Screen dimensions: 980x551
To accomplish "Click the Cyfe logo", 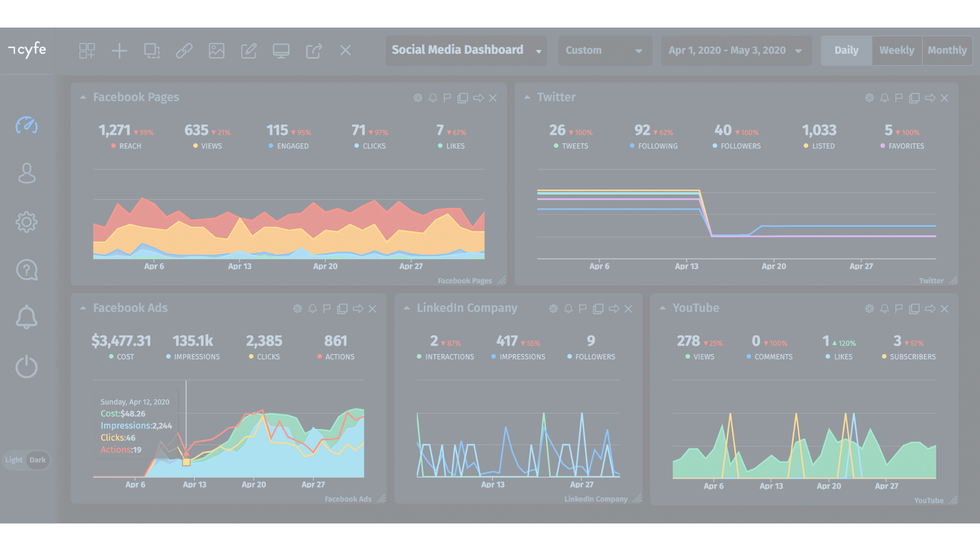I will pyautogui.click(x=27, y=50).
